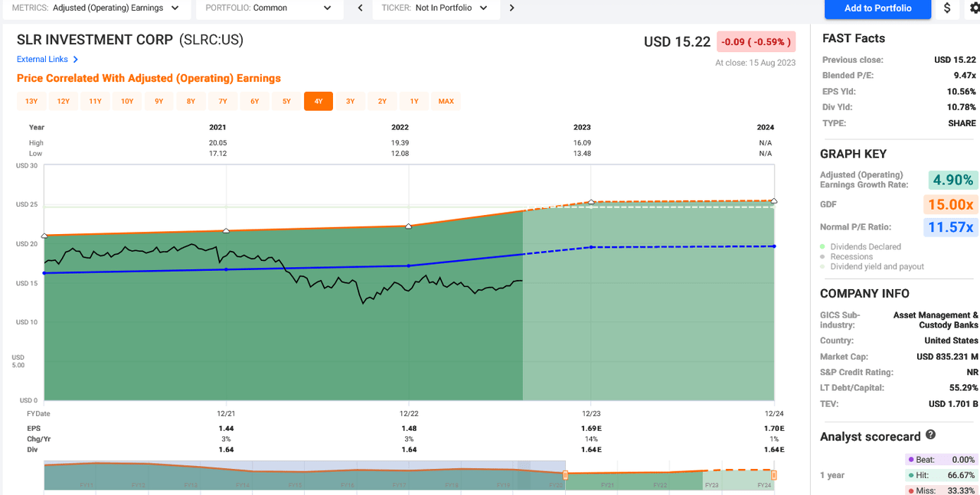Select the 13Y time range button
The image size is (980, 495).
point(31,100)
